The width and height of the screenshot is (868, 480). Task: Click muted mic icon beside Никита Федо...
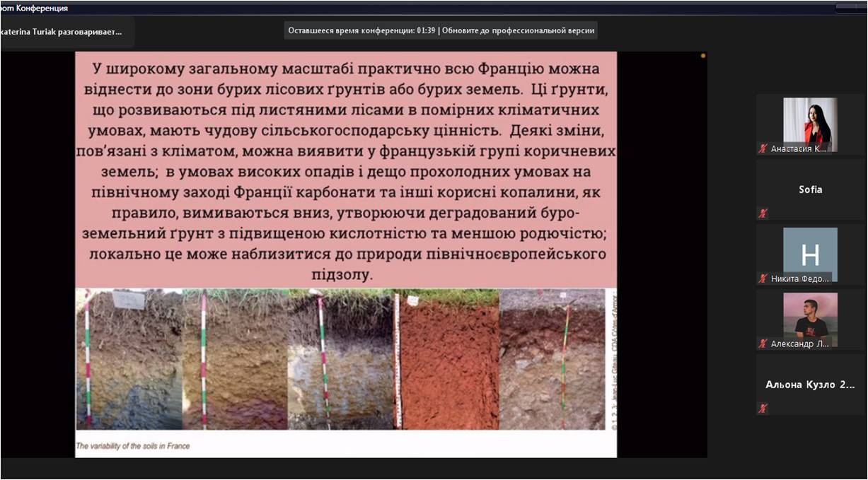763,279
